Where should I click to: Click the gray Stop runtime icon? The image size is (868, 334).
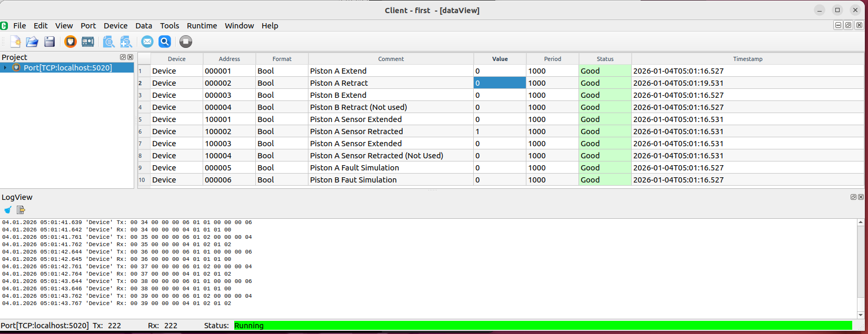pyautogui.click(x=186, y=42)
